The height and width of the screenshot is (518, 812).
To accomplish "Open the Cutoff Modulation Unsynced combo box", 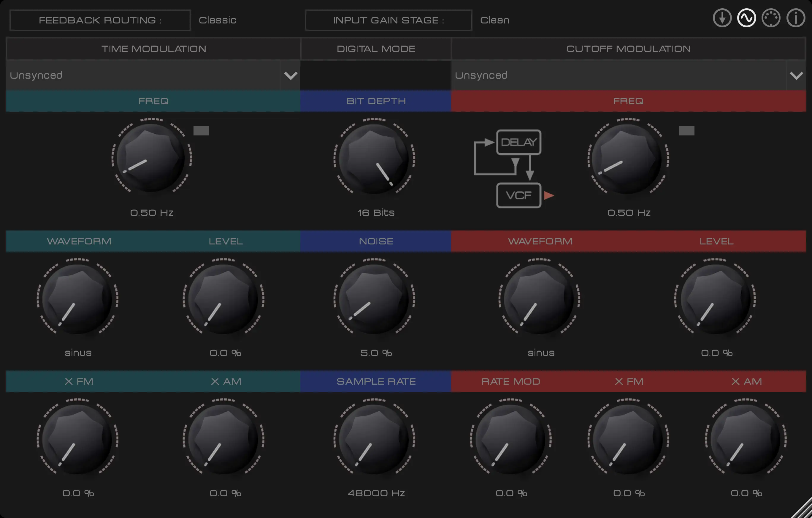I will [x=629, y=75].
